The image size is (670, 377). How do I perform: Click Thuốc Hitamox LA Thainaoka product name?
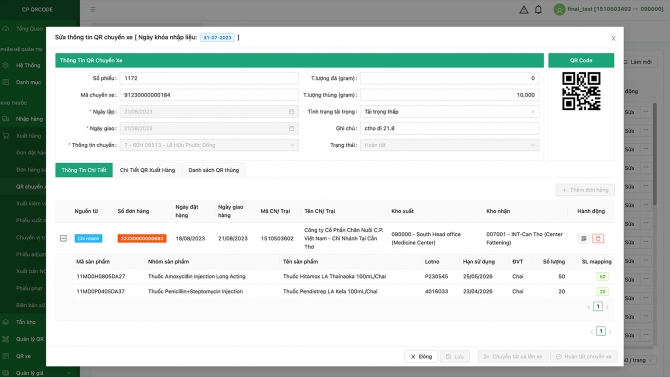tap(335, 277)
